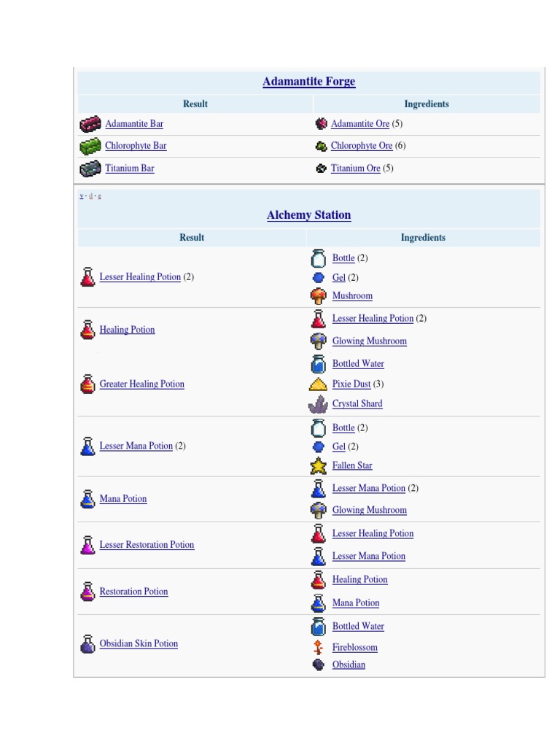Viewport: 560px width, 747px height.
Task: Follow the Chlorophyte Ore link
Action: coord(362,146)
